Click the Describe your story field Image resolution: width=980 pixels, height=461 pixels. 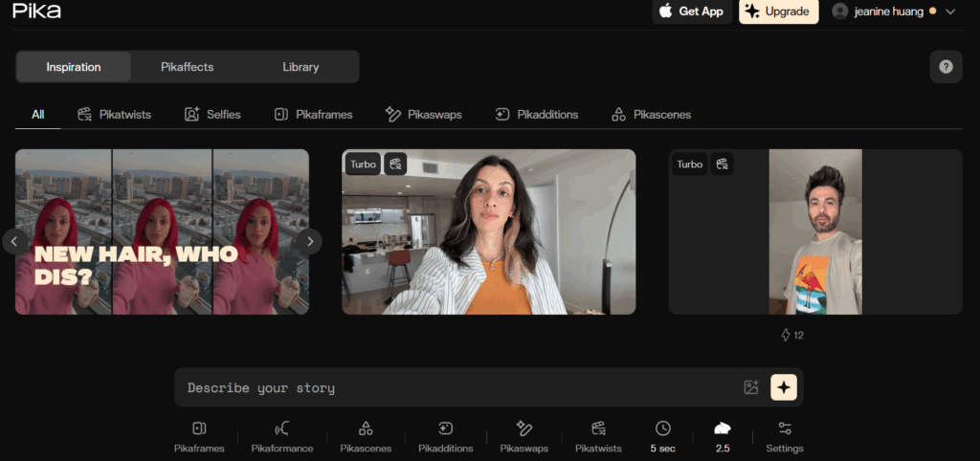point(450,388)
